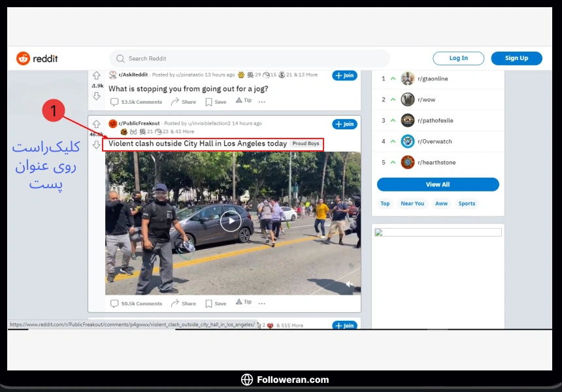The width and height of the screenshot is (562, 392).
Task: Select the r/Overwatch community icon
Action: tap(408, 141)
